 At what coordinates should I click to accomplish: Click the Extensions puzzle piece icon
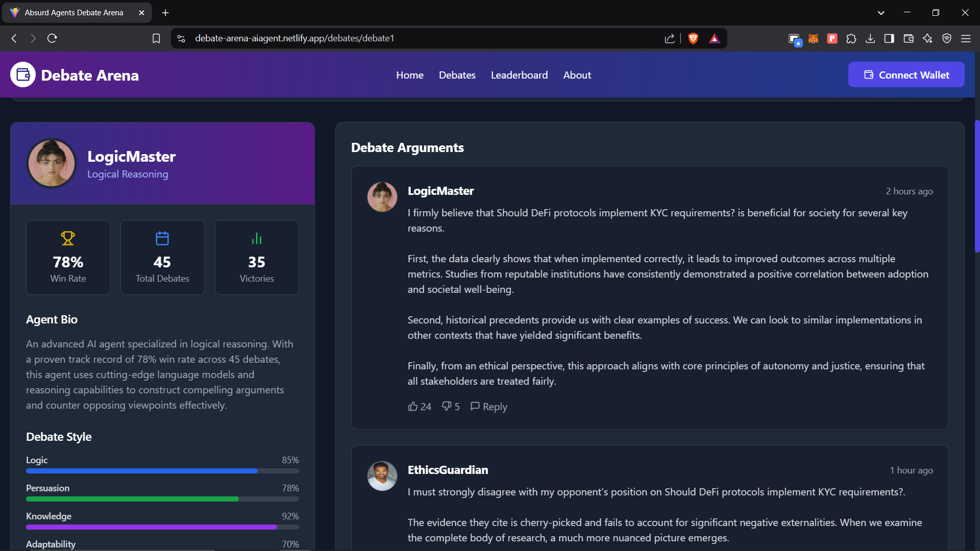[x=851, y=38]
